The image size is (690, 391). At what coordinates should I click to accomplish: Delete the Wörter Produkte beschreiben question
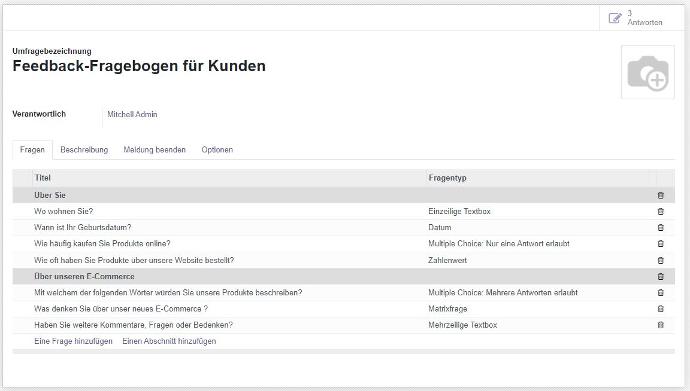click(661, 292)
